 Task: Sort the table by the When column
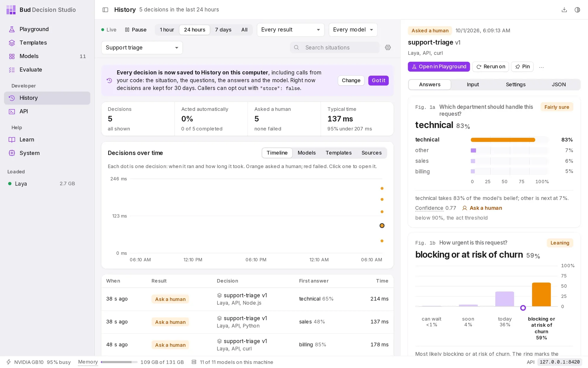pos(113,281)
